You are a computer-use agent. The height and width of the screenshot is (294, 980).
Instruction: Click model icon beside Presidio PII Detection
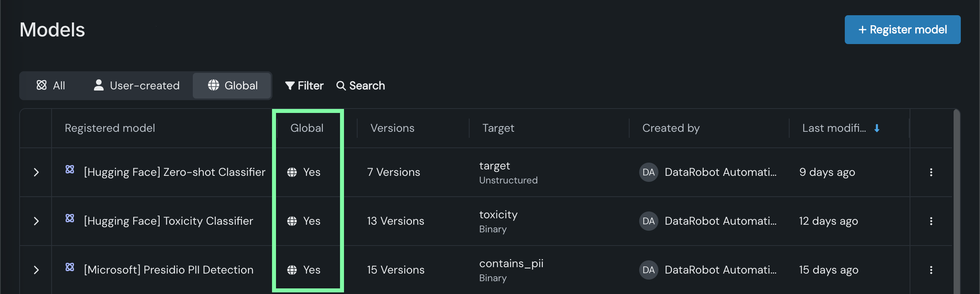click(70, 267)
